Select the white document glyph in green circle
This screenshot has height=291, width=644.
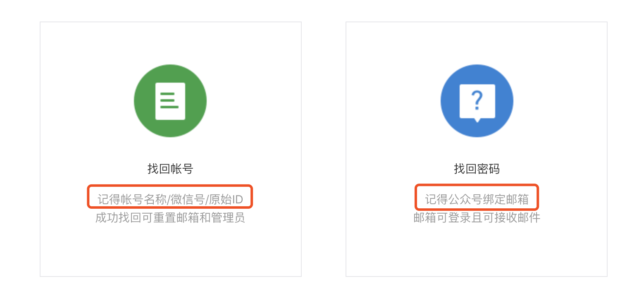point(170,101)
